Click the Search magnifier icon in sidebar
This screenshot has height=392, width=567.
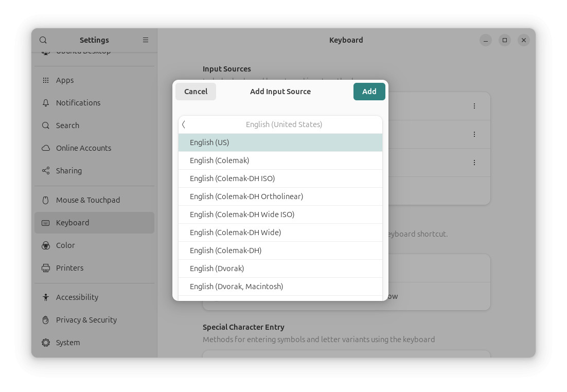pos(46,126)
